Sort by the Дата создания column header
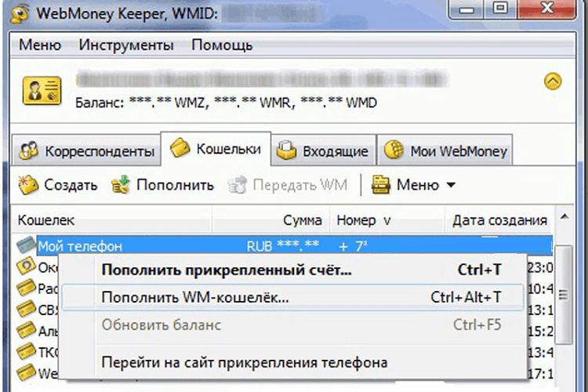The height and width of the screenshot is (392, 588). [499, 220]
